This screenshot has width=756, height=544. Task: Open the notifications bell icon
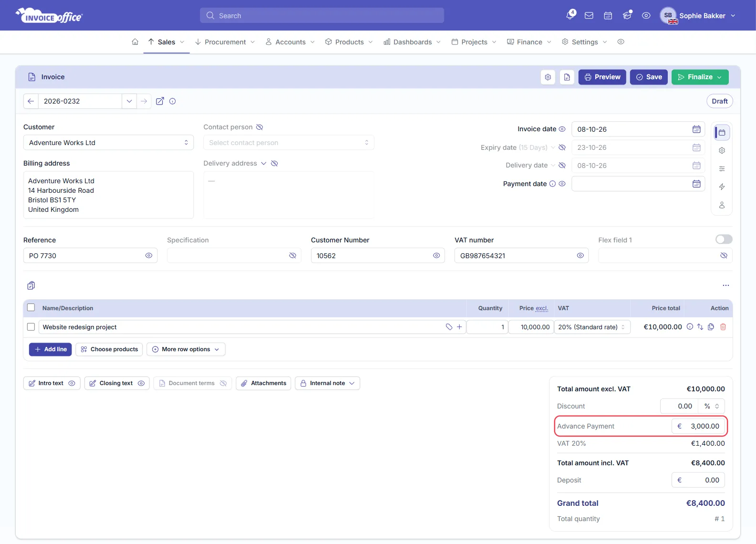click(x=570, y=16)
